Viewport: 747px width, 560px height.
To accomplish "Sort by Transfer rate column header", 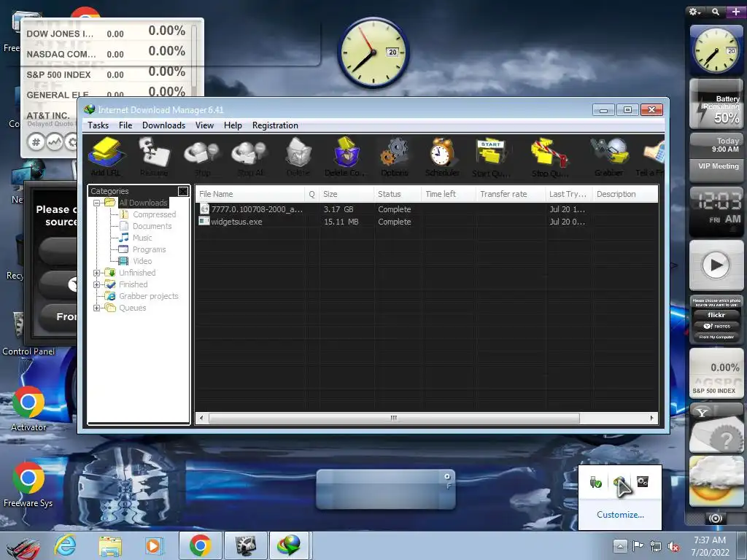I will click(x=511, y=194).
